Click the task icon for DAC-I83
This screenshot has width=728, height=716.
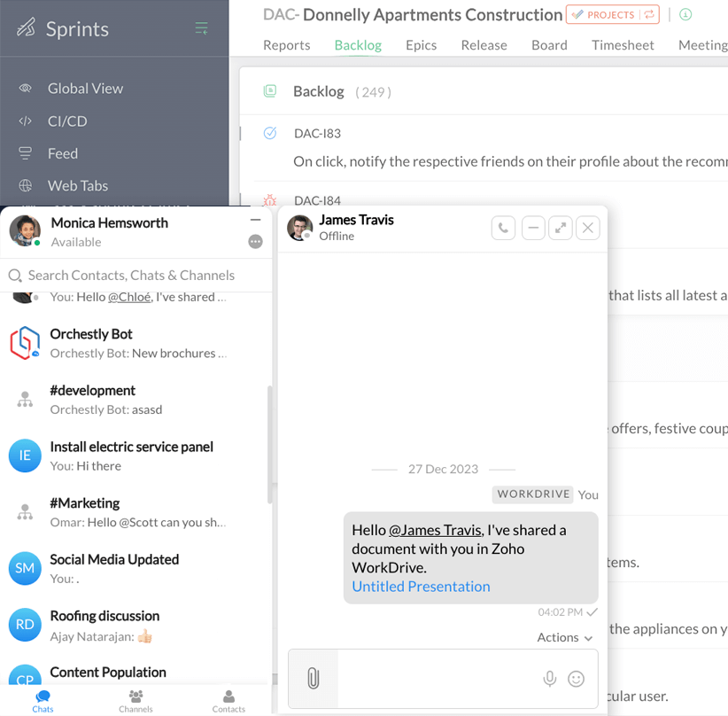(x=270, y=133)
